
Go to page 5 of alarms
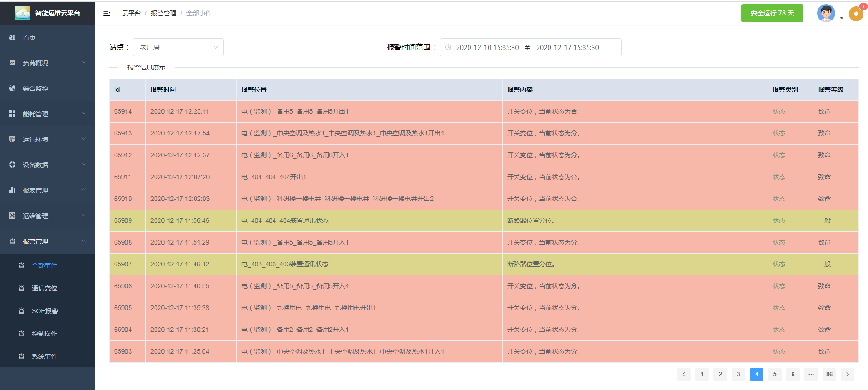[775, 374]
